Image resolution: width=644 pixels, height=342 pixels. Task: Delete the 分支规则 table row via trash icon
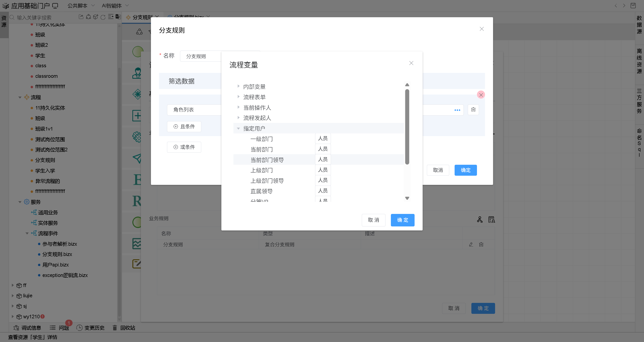tap(481, 245)
